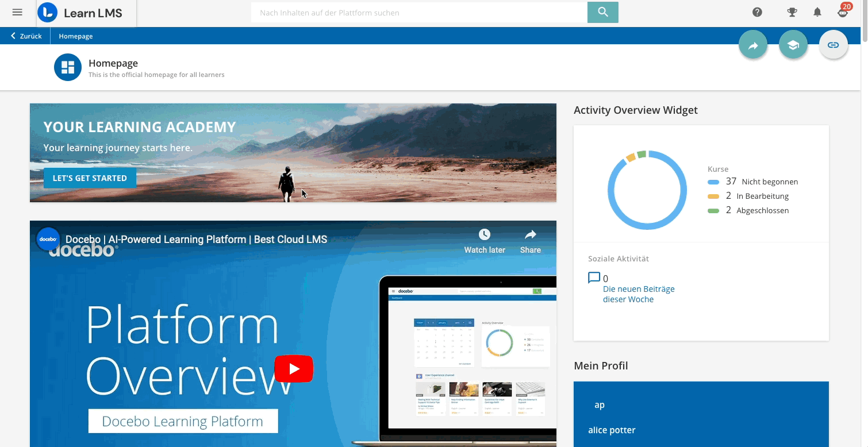
Task: Click the '2 In Bearbeitung' entry
Action: [x=748, y=196]
